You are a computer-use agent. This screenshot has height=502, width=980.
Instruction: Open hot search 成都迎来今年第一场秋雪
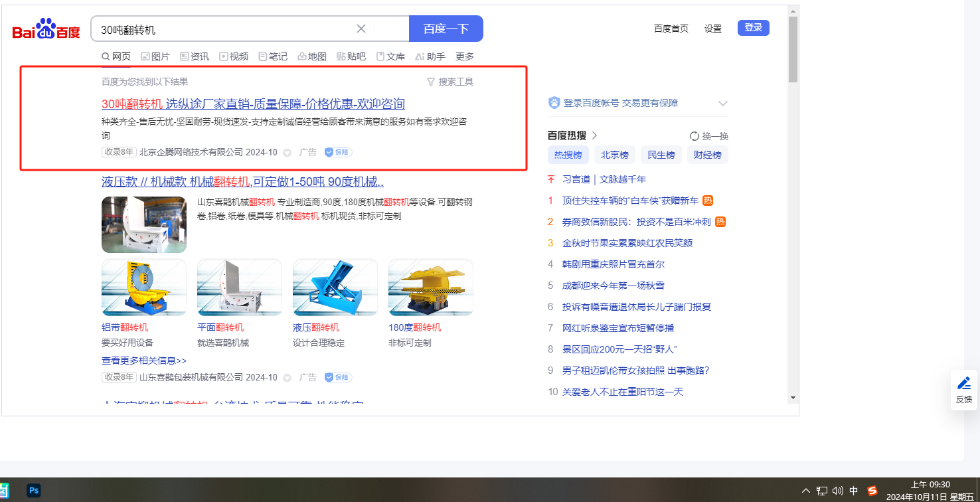click(x=613, y=286)
